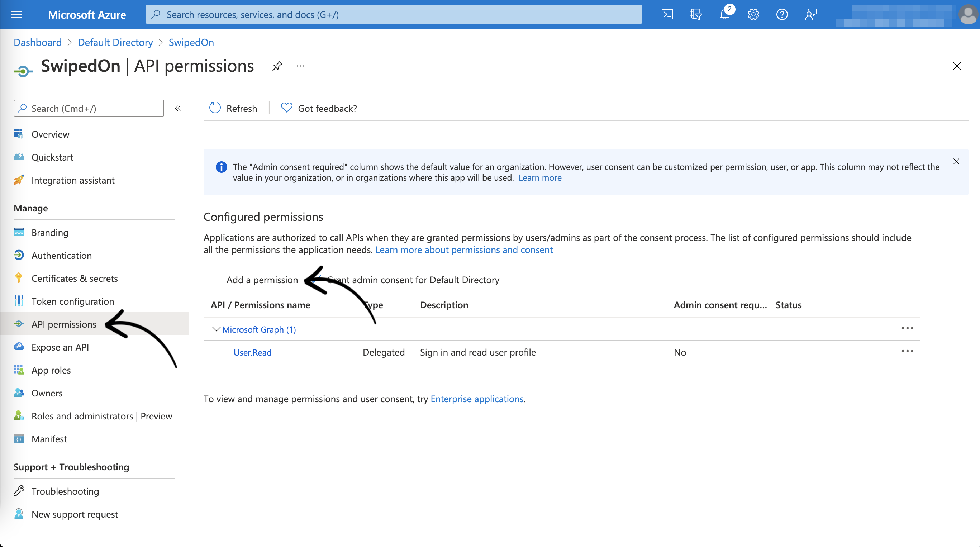Screen dimensions: 980x547
Task: Open Branding settings
Action: [50, 232]
